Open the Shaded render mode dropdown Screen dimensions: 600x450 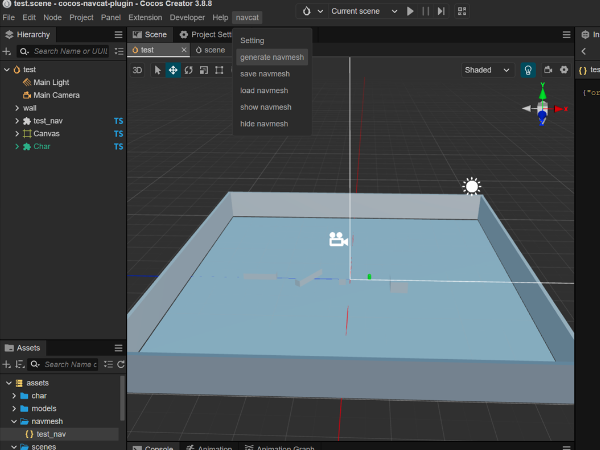click(x=487, y=70)
